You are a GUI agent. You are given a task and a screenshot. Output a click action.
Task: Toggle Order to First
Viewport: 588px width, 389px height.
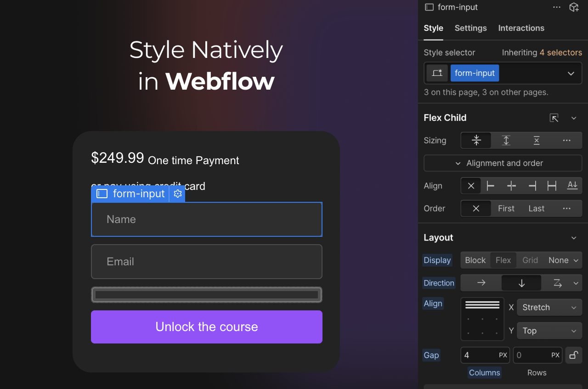coord(506,208)
